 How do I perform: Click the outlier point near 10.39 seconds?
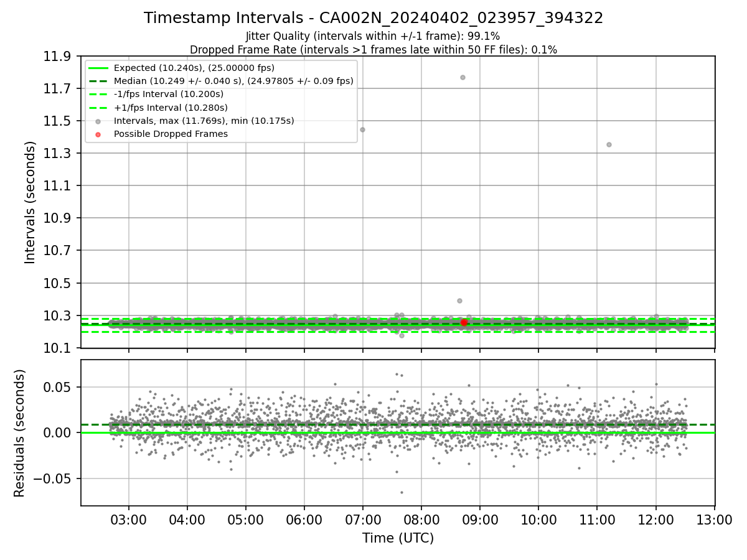(459, 301)
